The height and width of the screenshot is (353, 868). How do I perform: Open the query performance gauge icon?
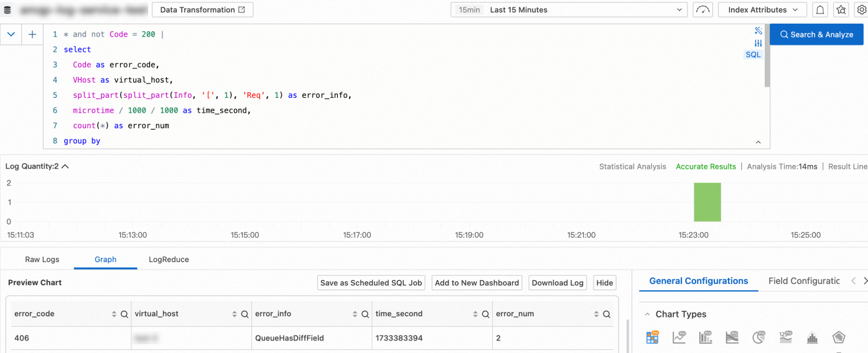pos(702,10)
